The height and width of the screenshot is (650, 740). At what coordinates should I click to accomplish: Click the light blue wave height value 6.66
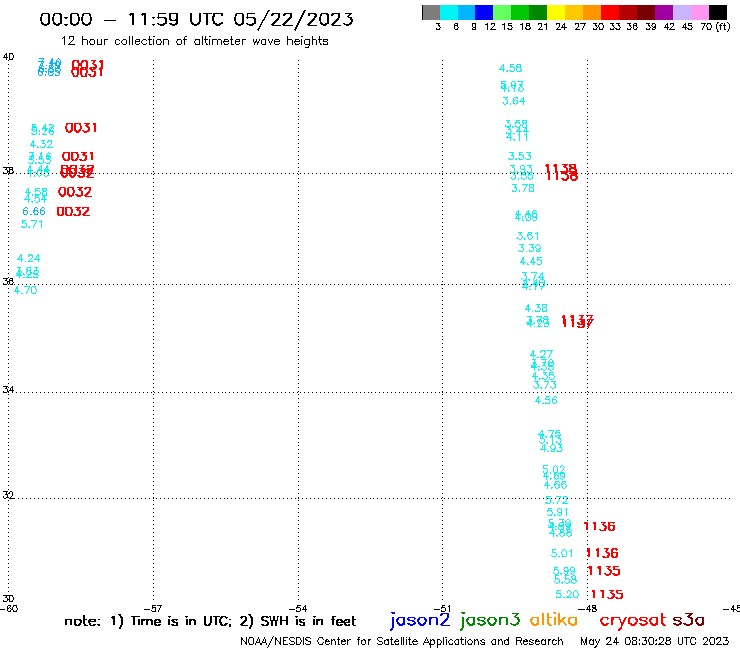tap(34, 211)
